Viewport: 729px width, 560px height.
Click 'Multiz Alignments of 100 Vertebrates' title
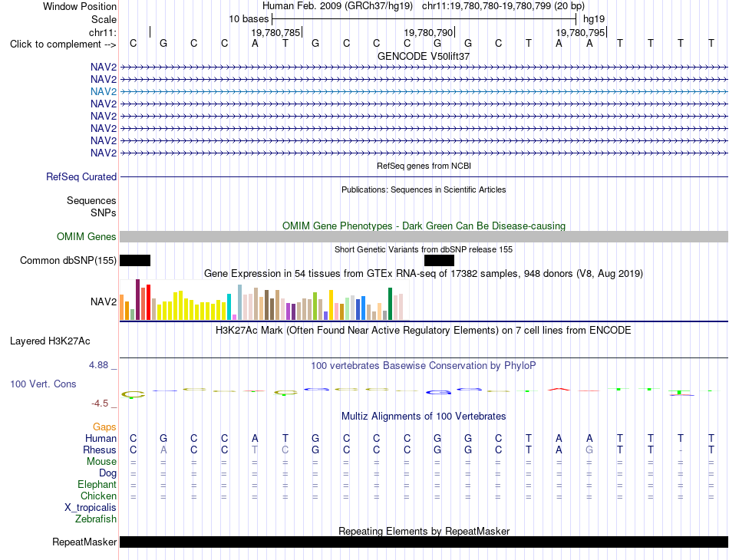[424, 416]
